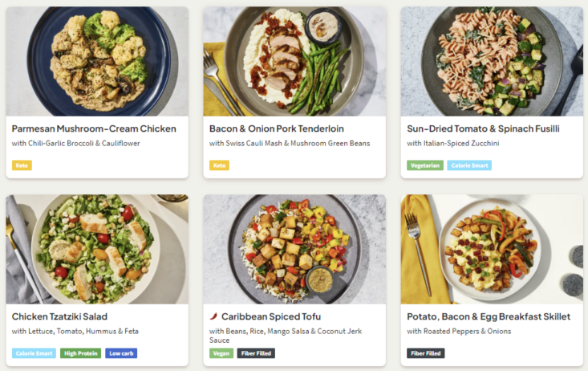Click the Vegan tag on Caribbean Spiced Tofu
The height and width of the screenshot is (371, 588).
[x=221, y=353]
